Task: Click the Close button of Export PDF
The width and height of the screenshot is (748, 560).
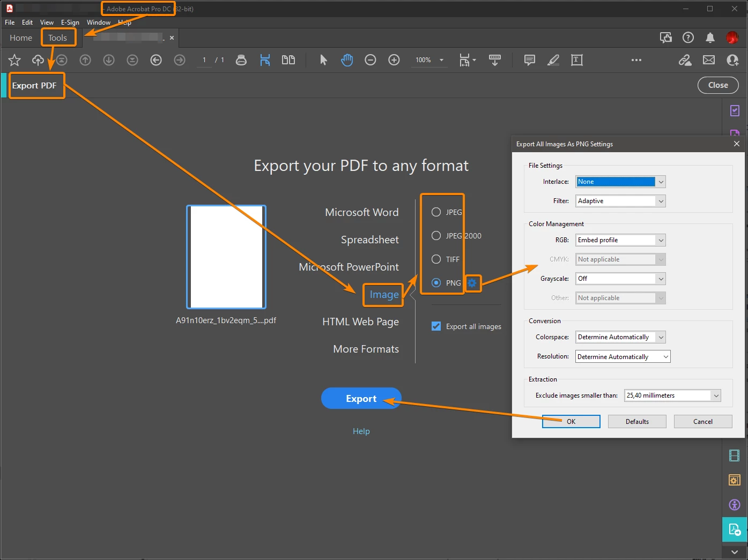Action: tap(718, 85)
